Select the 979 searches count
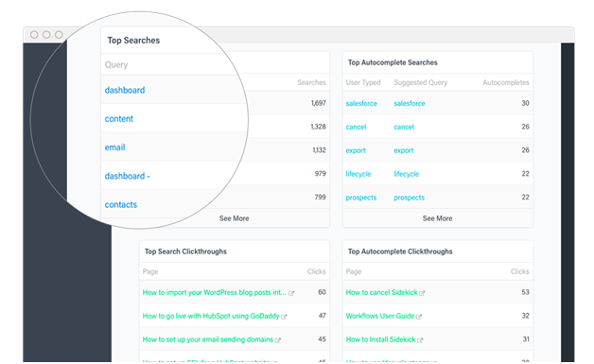Image resolution: width=594 pixels, height=364 pixels. 321,173
